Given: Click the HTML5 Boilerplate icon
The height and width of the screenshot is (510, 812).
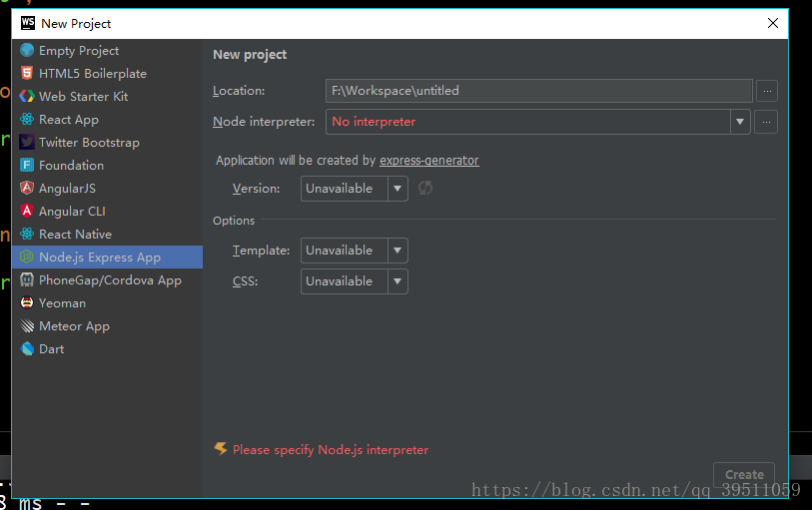Looking at the screenshot, I should click(27, 73).
